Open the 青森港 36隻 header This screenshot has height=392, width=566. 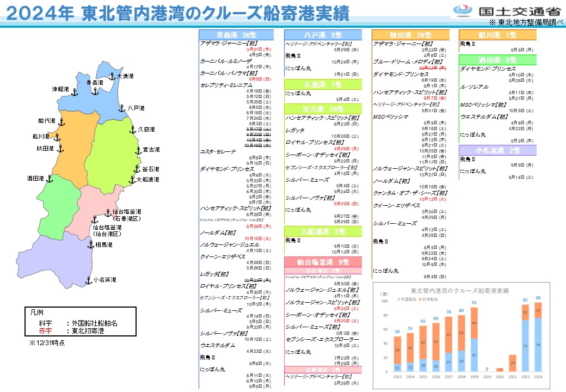[x=236, y=35]
